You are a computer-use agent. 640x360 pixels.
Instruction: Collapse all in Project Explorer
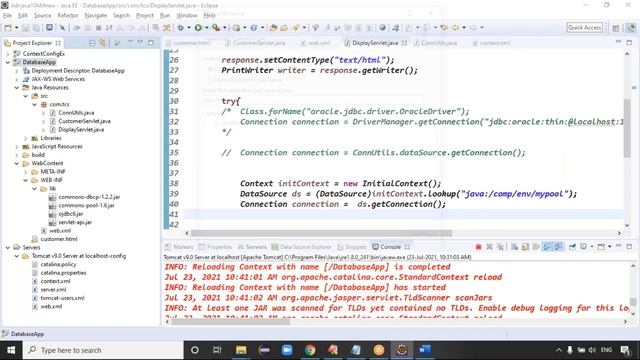[92, 43]
